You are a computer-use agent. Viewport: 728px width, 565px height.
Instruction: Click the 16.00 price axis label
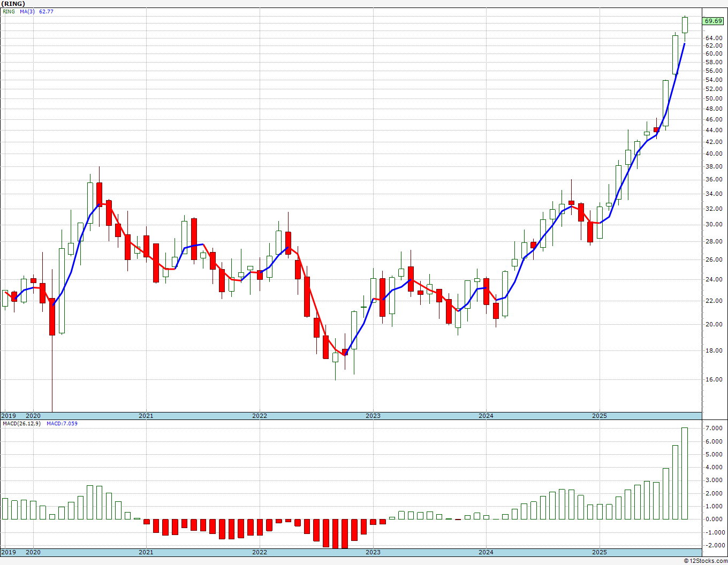click(x=714, y=380)
